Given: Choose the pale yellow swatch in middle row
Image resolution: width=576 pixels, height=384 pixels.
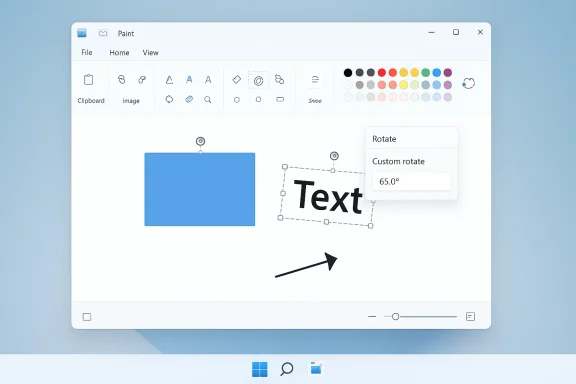Looking at the screenshot, I should coord(403,85).
